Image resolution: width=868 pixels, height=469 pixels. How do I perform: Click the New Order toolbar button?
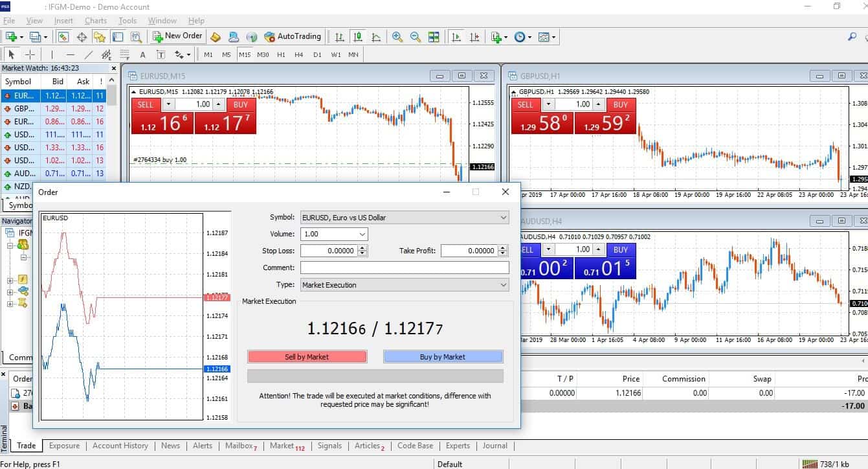pos(177,36)
